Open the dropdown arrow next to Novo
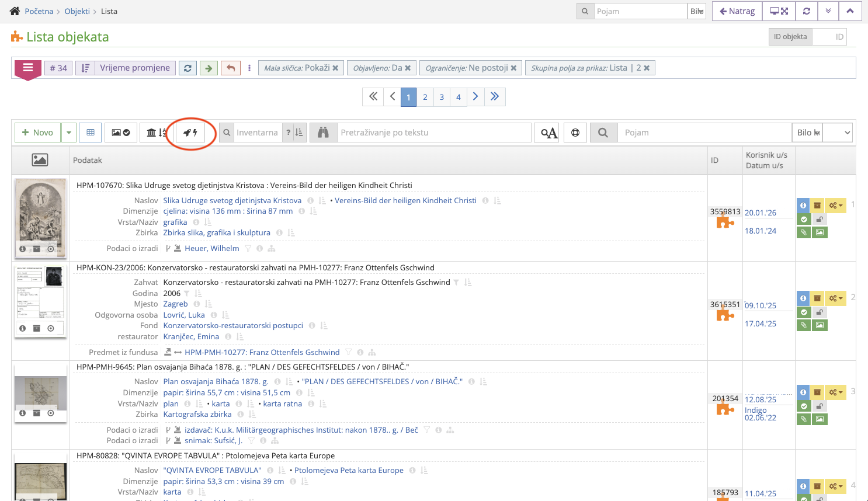This screenshot has height=501, width=868. pyautogui.click(x=69, y=133)
